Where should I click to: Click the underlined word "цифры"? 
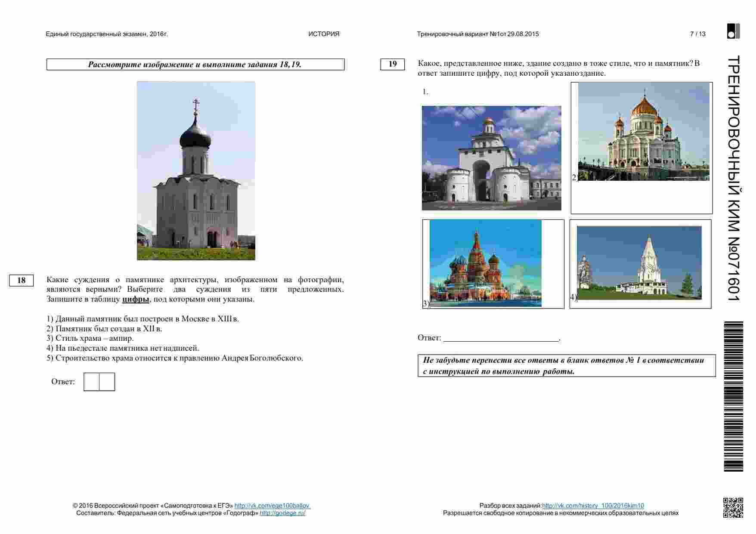(x=136, y=299)
